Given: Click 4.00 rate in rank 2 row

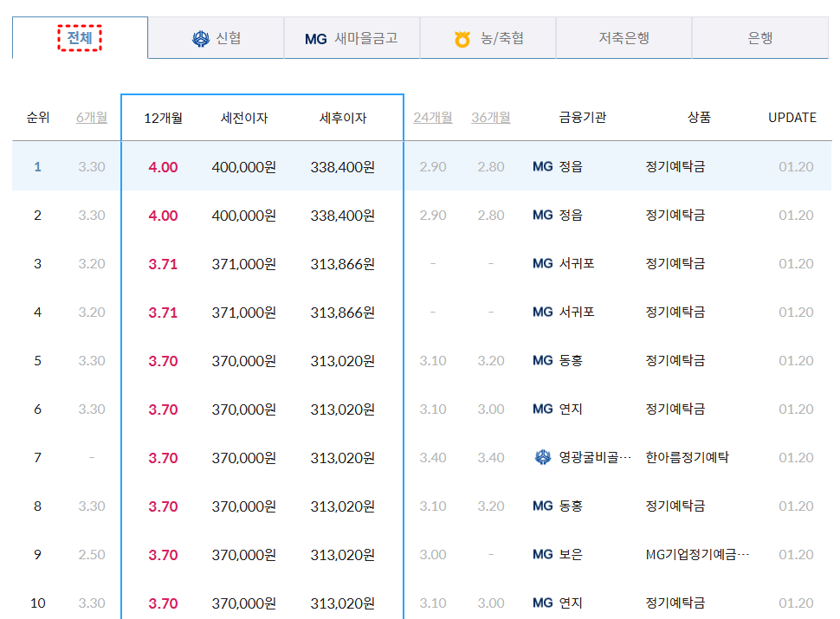Looking at the screenshot, I should coord(163,216).
